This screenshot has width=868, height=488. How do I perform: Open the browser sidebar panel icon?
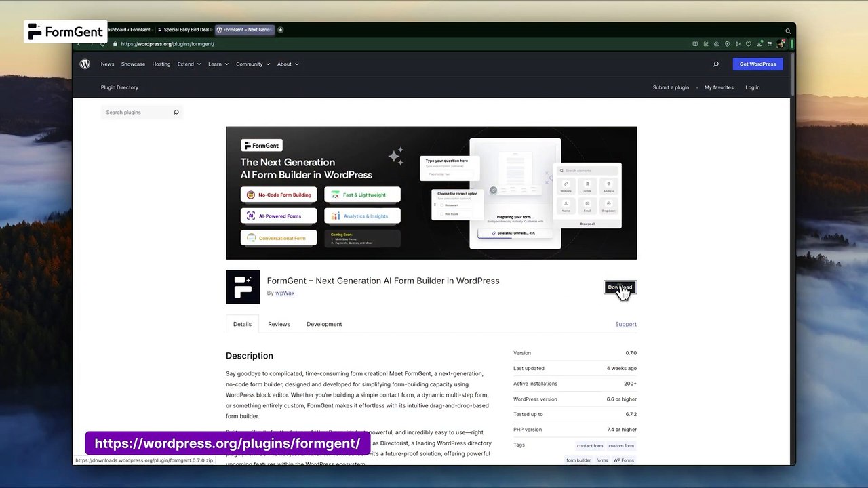(x=695, y=44)
